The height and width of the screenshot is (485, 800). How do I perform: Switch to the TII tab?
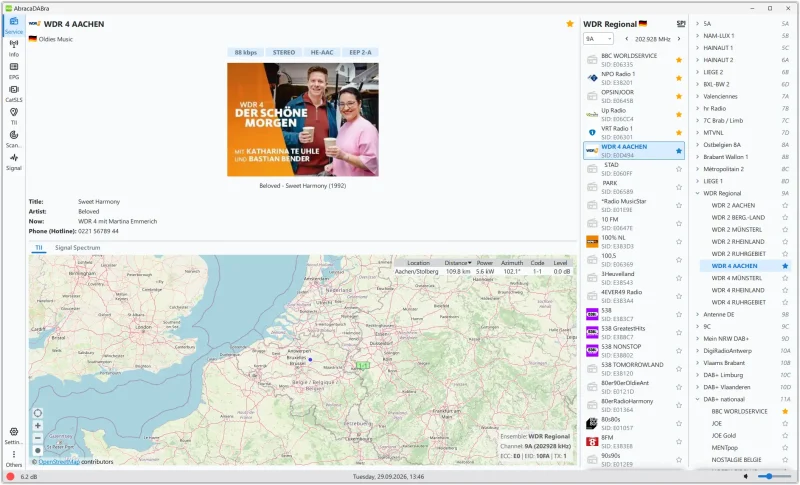point(39,247)
